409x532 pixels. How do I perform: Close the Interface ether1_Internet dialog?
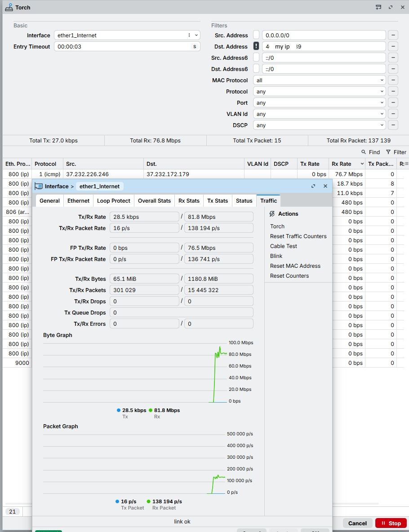pos(325,186)
